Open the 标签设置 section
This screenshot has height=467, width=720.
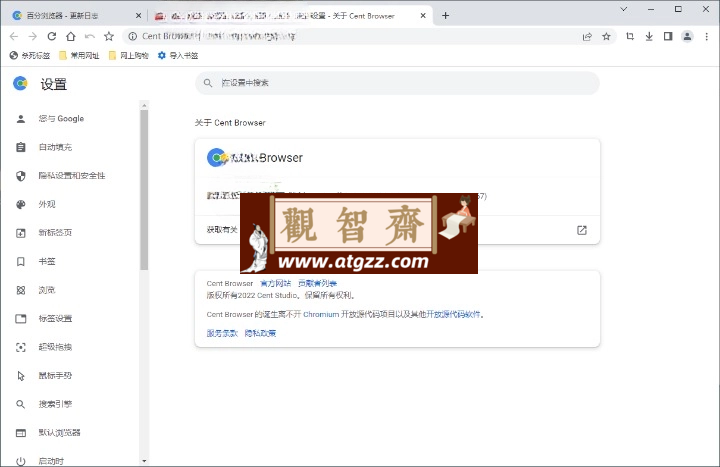tap(55, 318)
